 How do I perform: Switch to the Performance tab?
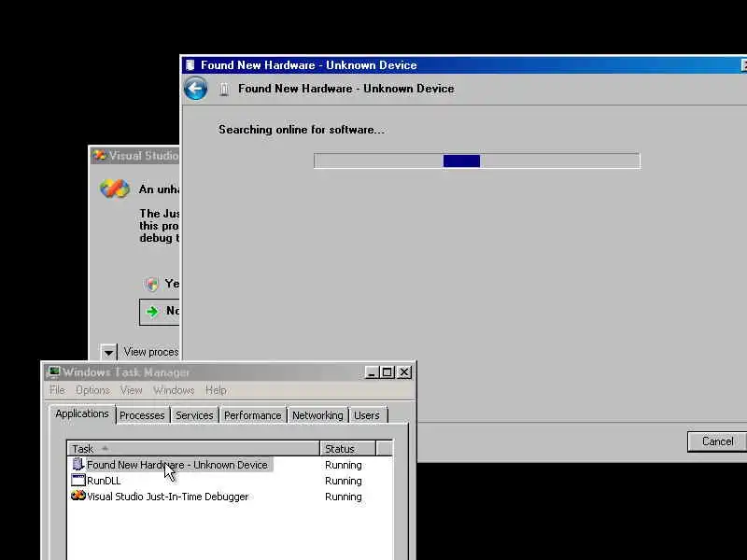pos(252,415)
